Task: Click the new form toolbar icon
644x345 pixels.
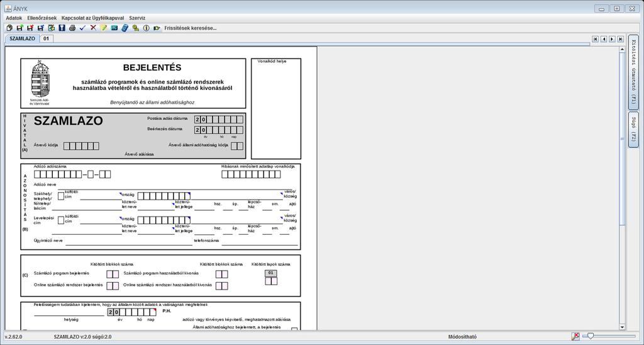Action: tap(9, 28)
